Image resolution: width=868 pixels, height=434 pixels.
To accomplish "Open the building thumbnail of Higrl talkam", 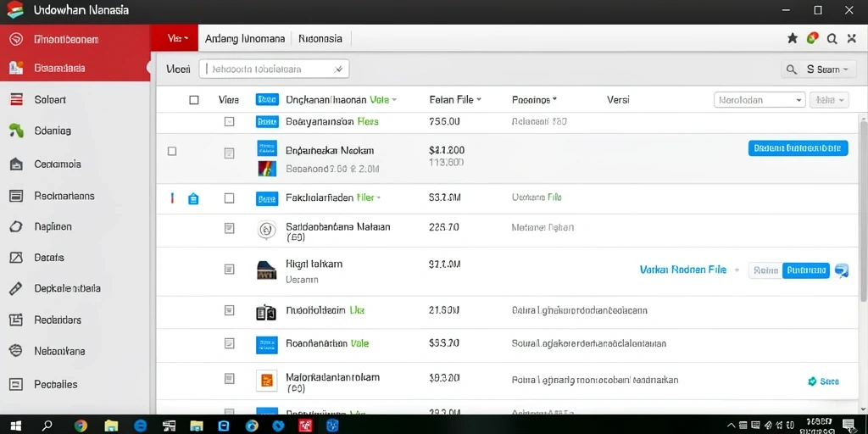I will pyautogui.click(x=267, y=270).
